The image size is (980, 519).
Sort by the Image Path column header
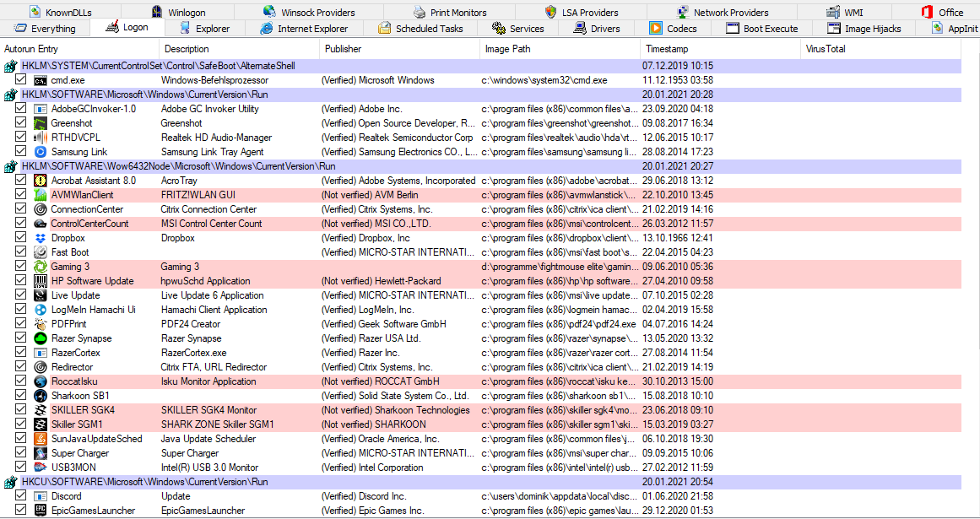coord(561,49)
